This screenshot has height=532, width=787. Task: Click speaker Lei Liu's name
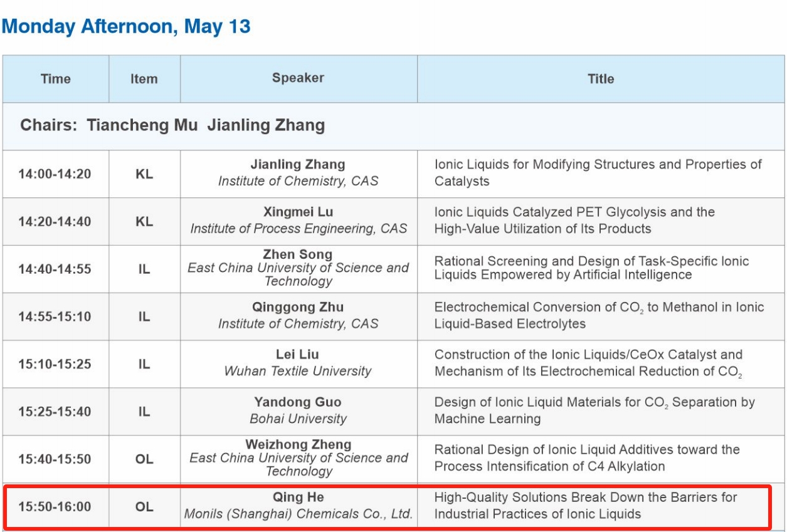coord(298,355)
